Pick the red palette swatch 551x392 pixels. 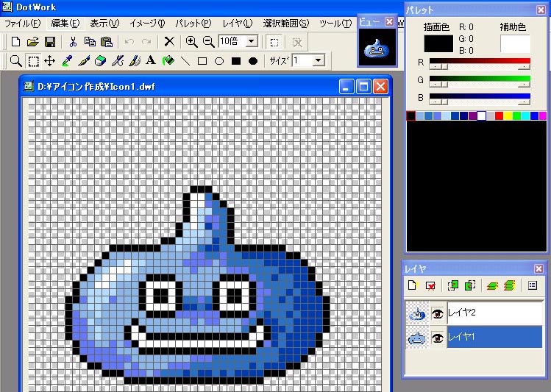click(x=499, y=115)
